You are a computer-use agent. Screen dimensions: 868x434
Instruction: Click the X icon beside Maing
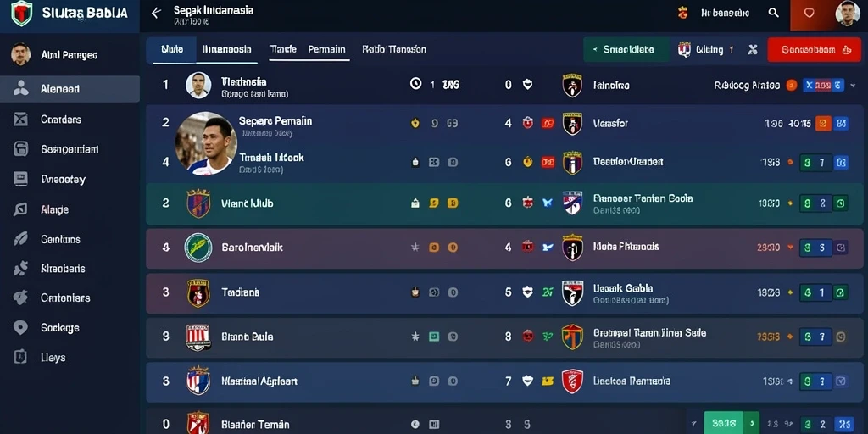tap(753, 50)
